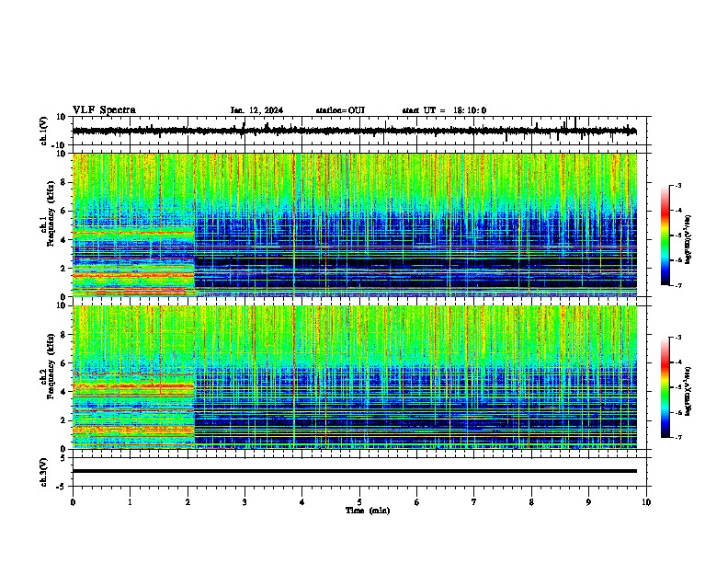Click time axis tick label "4"
728x563 pixels.
[302, 502]
